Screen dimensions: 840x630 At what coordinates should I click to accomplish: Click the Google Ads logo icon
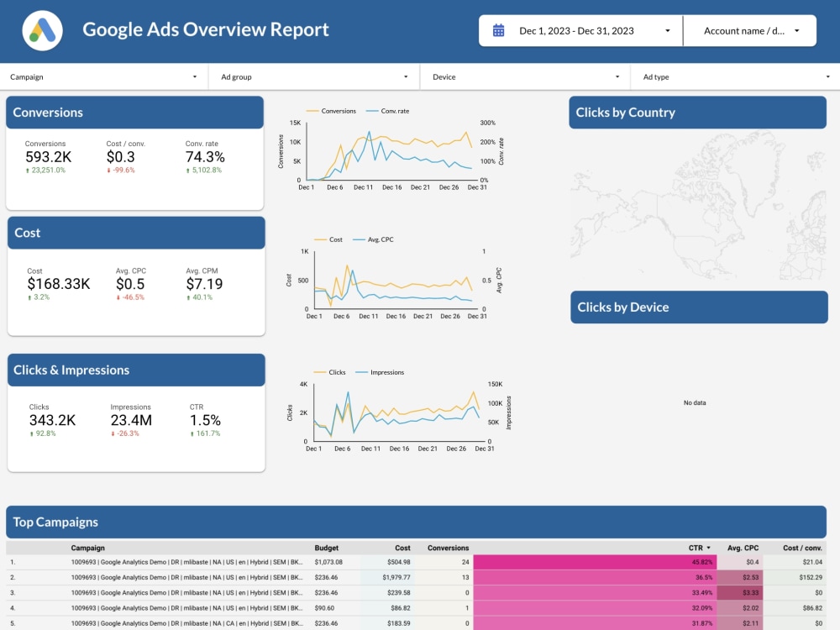click(x=42, y=29)
